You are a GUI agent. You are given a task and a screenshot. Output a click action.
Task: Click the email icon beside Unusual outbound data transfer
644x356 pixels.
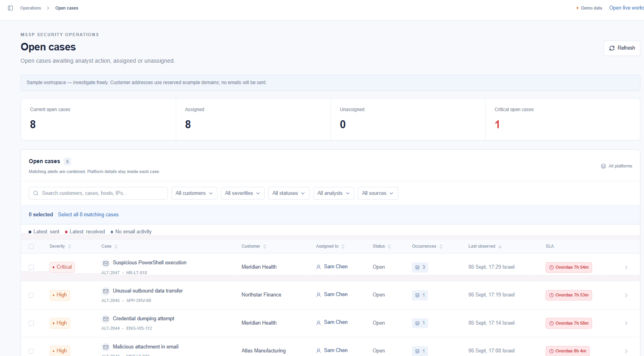pos(106,291)
